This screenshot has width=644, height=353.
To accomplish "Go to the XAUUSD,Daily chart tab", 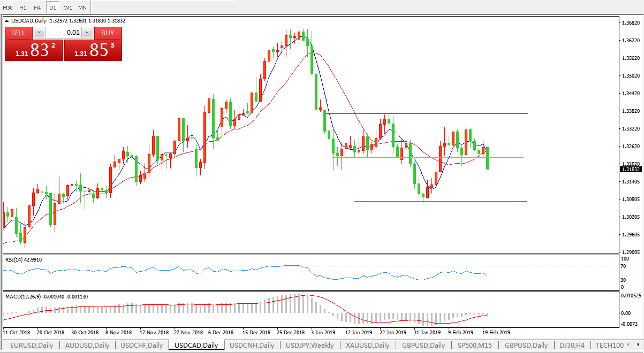I will (367, 346).
